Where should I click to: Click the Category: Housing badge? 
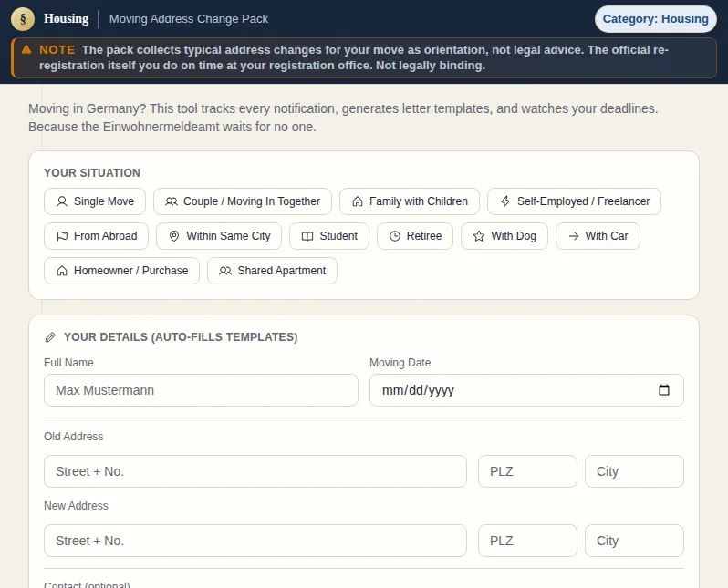[656, 19]
